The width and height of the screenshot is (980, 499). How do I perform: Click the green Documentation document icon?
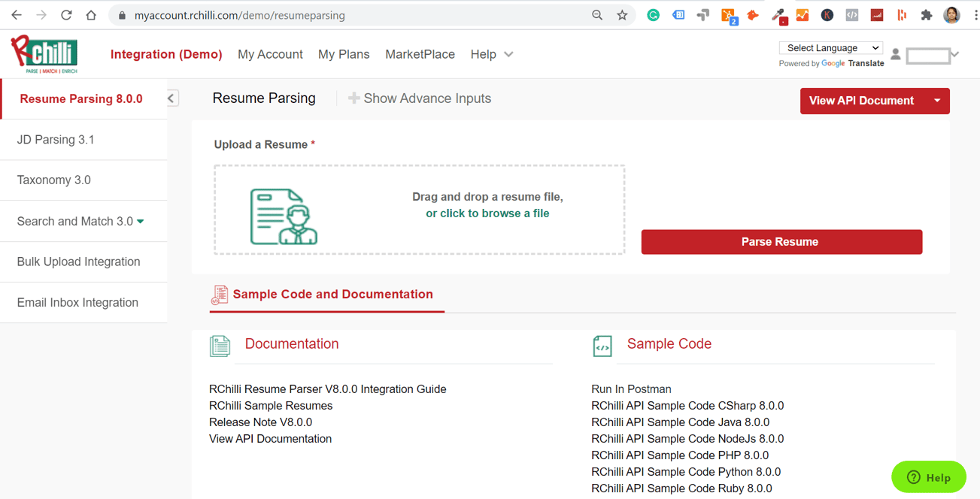pyautogui.click(x=220, y=346)
